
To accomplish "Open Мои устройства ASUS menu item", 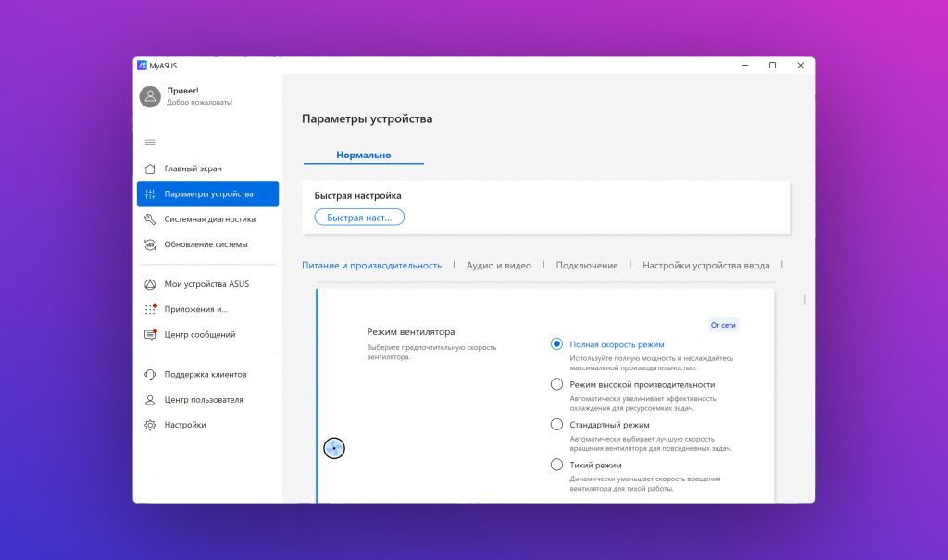I will (207, 284).
